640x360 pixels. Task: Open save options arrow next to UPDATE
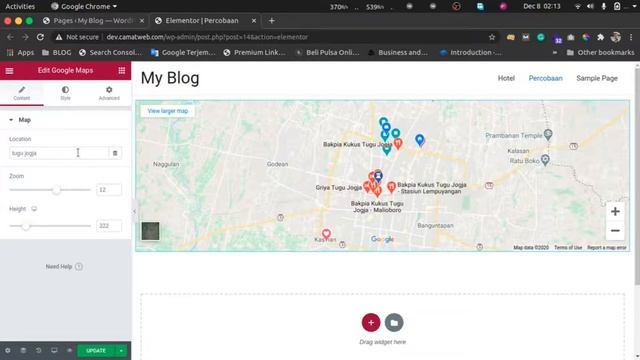[121, 351]
